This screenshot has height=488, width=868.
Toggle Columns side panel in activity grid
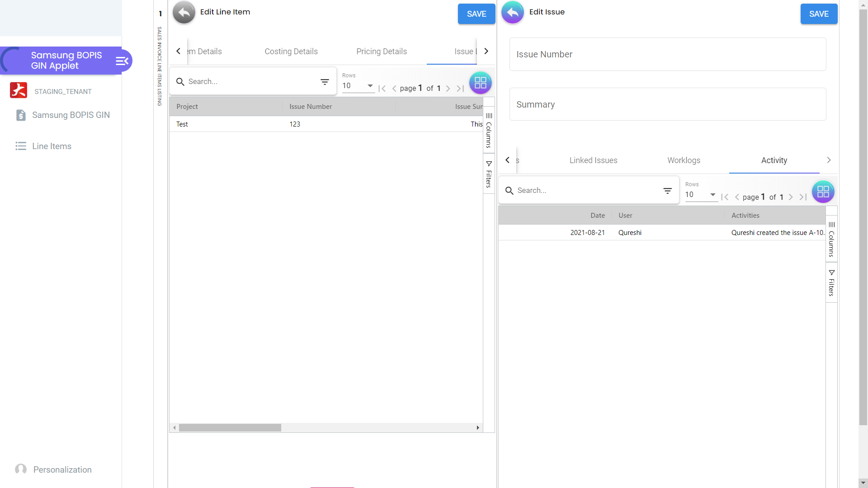pyautogui.click(x=831, y=239)
